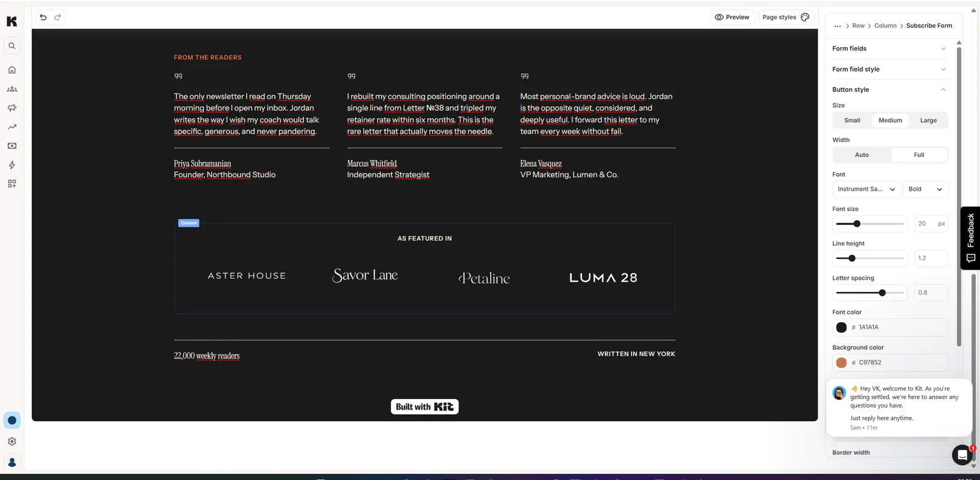The height and width of the screenshot is (480, 980).
Task: Click the Font size slider handle
Action: click(x=857, y=224)
